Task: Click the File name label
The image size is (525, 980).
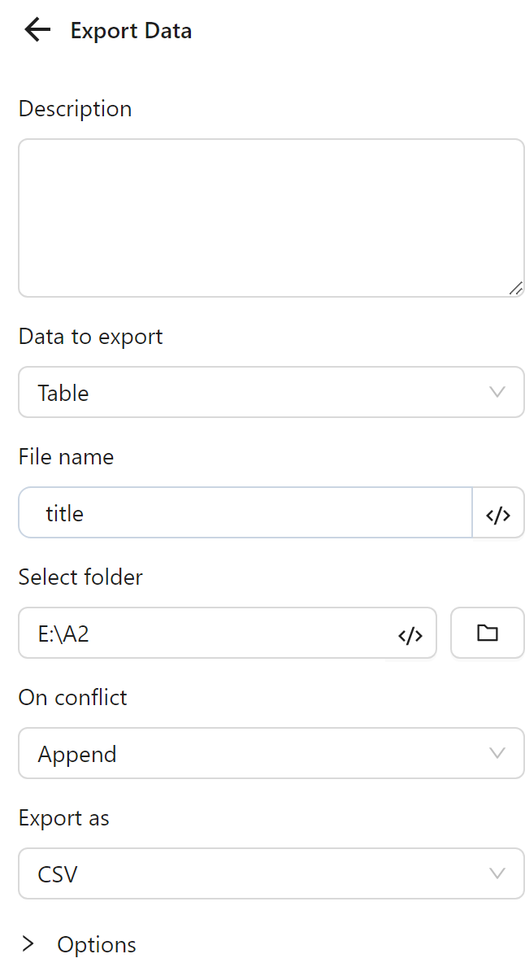Action: click(66, 457)
